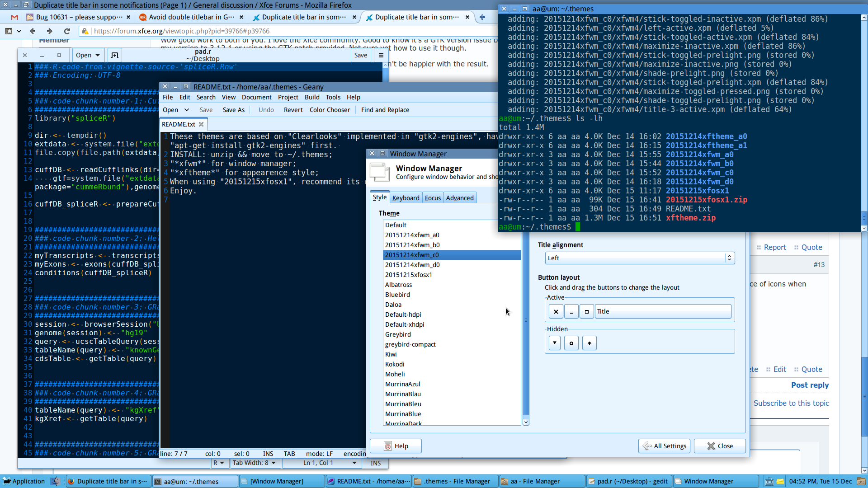Image resolution: width=868 pixels, height=488 pixels.
Task: Select the MurrinaAzul theme
Action: pos(452,384)
